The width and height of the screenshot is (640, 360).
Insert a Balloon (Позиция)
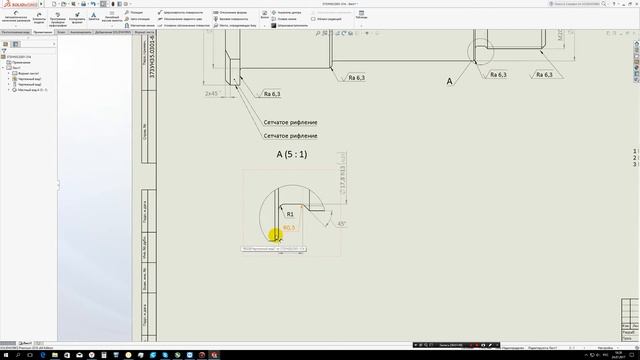(x=134, y=13)
